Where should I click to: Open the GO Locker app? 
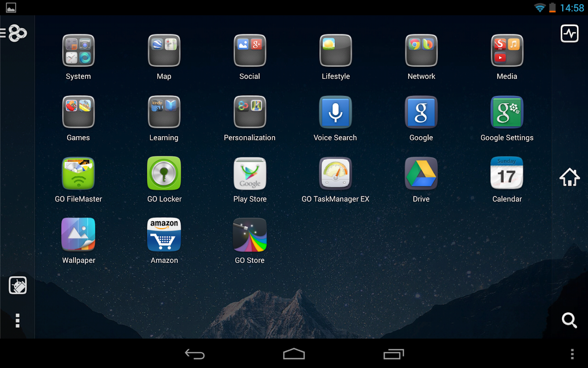coord(164,173)
